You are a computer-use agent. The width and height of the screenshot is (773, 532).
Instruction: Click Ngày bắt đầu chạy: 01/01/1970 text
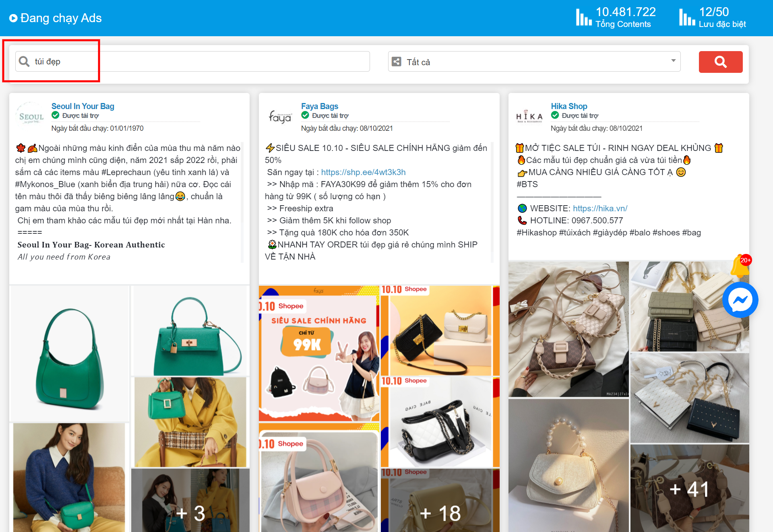[97, 128]
